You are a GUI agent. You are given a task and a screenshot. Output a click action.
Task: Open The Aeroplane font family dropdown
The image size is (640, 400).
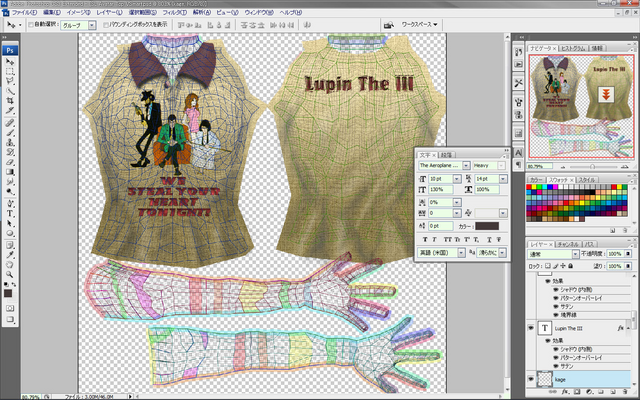coord(466,165)
